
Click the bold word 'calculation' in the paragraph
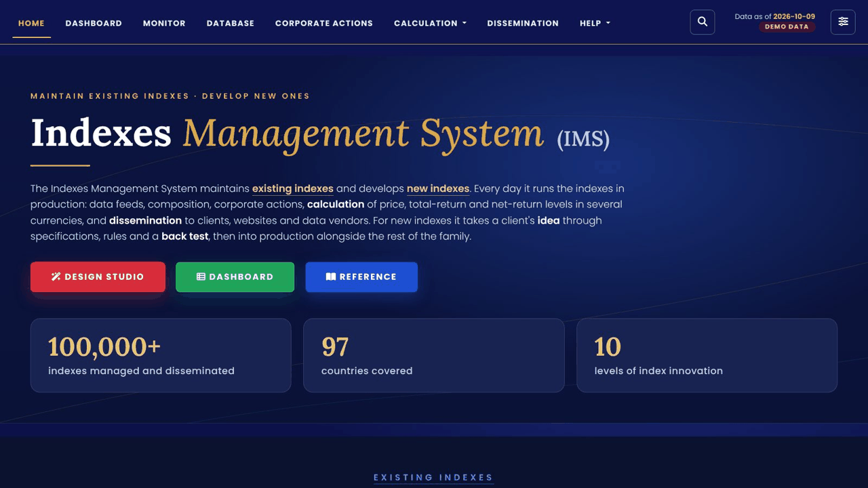(336, 204)
